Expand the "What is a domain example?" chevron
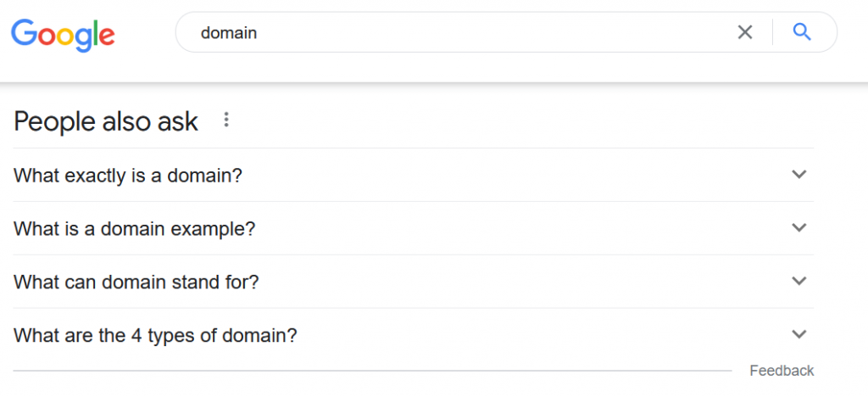 pos(798,228)
